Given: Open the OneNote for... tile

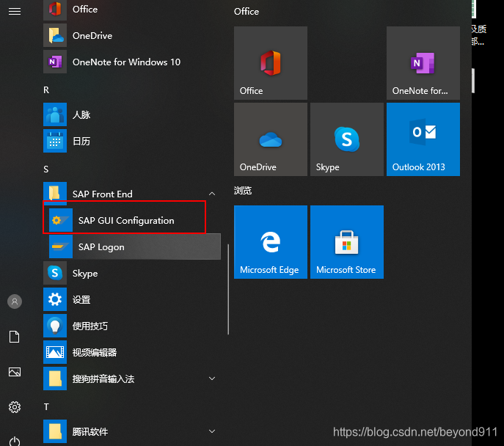Looking at the screenshot, I should (x=423, y=63).
